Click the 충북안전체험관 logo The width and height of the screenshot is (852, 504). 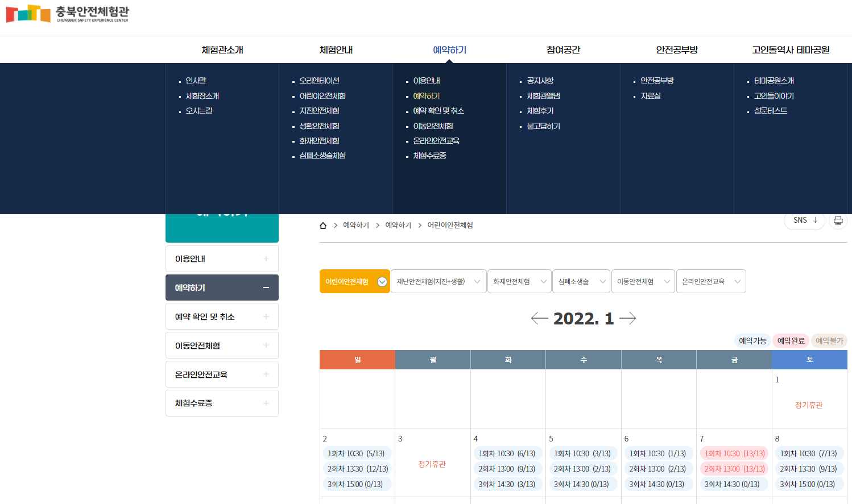click(68, 14)
